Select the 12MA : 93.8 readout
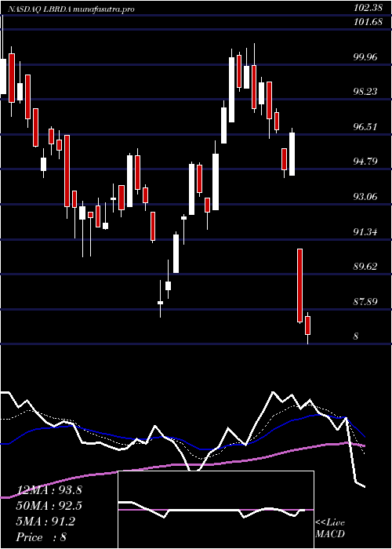Screen dimensions: 392x549 49,490
